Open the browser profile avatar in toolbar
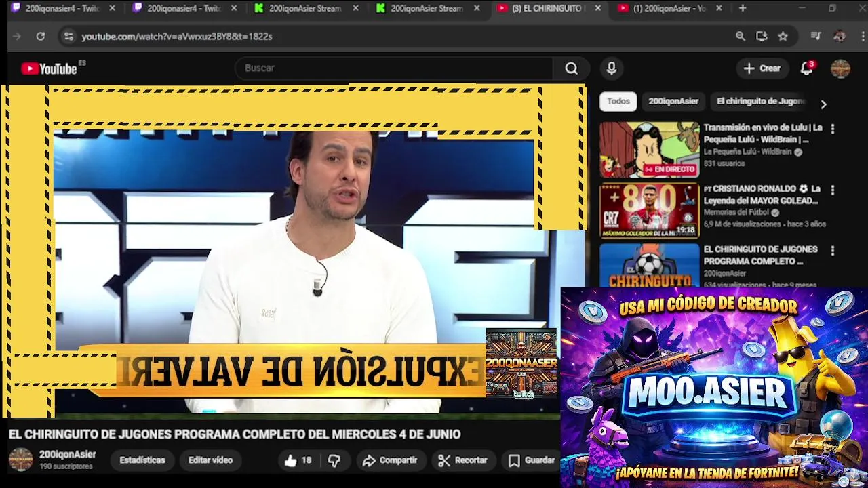This screenshot has height=488, width=868. tap(840, 37)
